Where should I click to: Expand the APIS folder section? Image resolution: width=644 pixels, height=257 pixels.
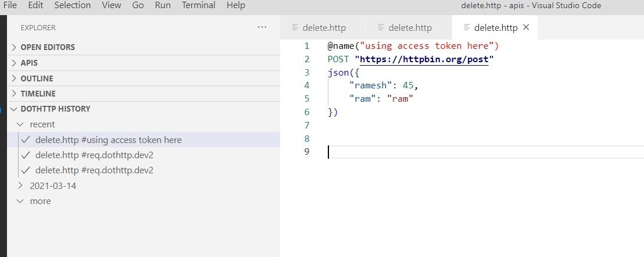144,63
